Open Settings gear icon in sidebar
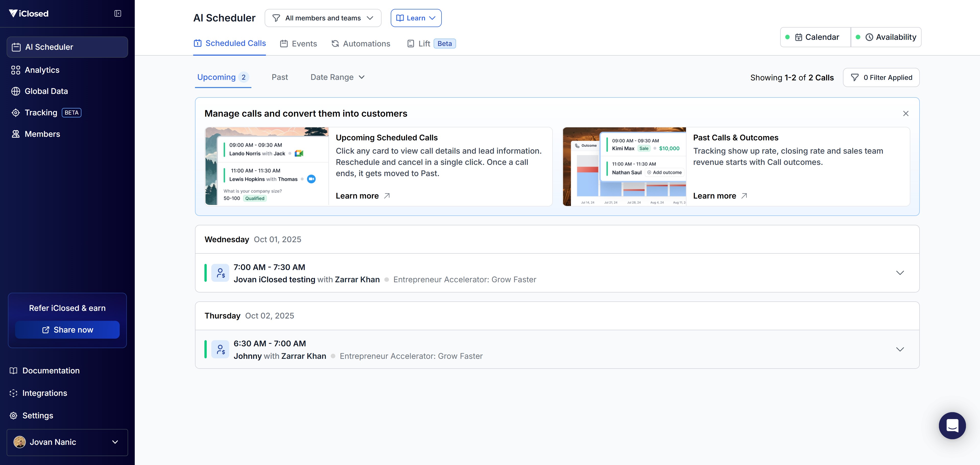Screen dimensions: 980x465 point(14,415)
